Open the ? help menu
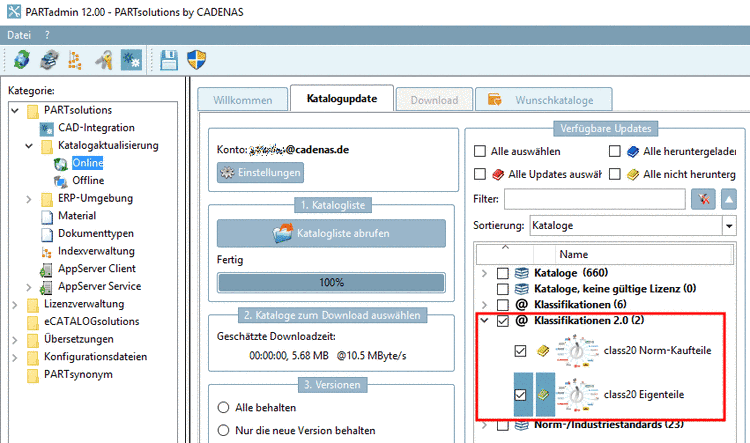The width and height of the screenshot is (750, 443). (47, 35)
